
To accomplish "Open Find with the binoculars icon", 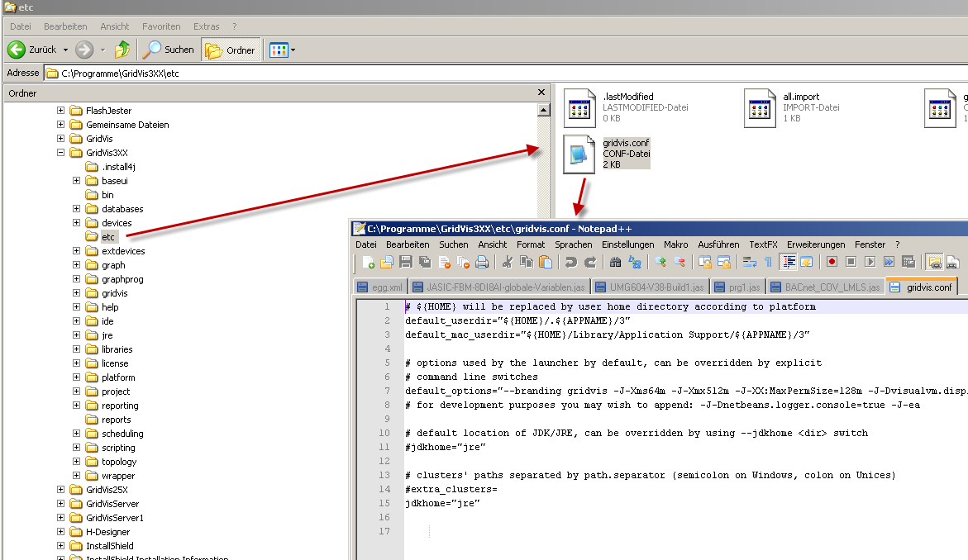I will click(x=615, y=263).
